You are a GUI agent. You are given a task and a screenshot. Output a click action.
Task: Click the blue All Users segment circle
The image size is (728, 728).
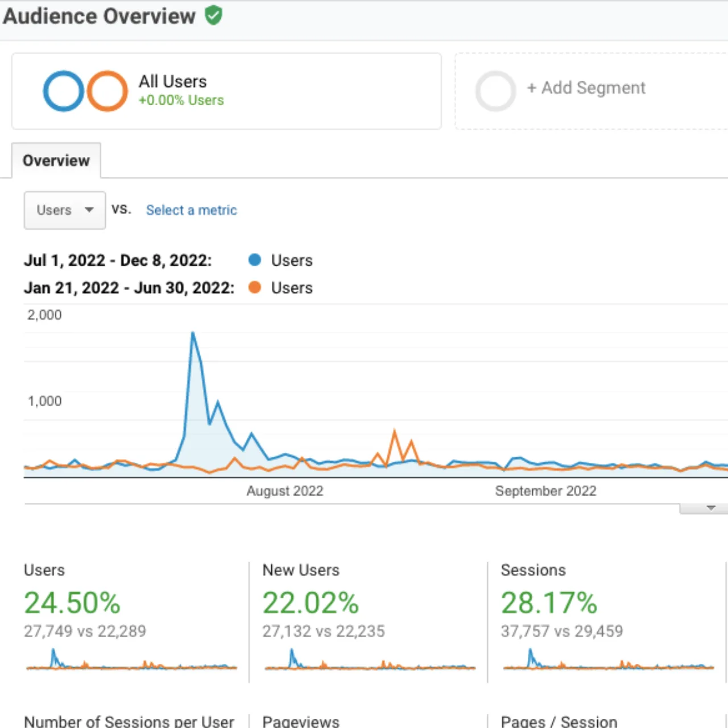click(64, 91)
